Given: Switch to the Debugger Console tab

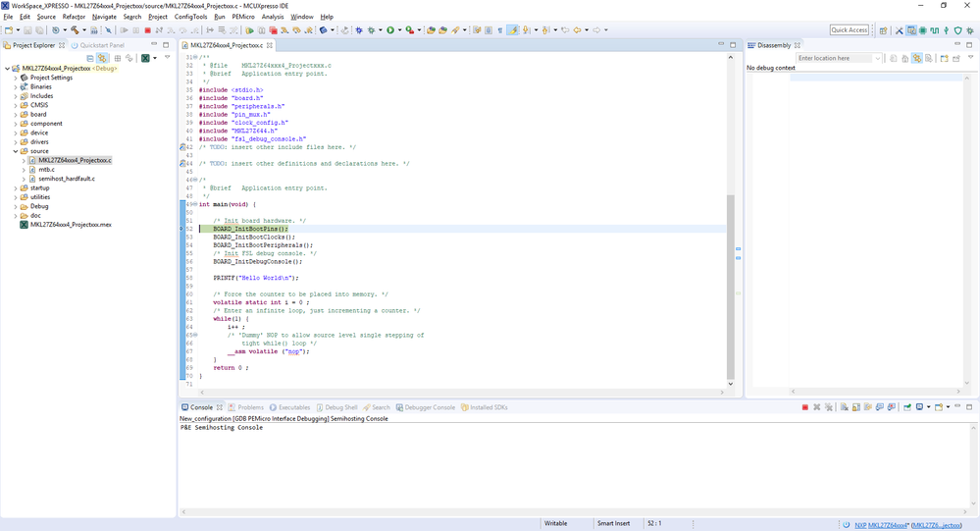Looking at the screenshot, I should tap(425, 407).
